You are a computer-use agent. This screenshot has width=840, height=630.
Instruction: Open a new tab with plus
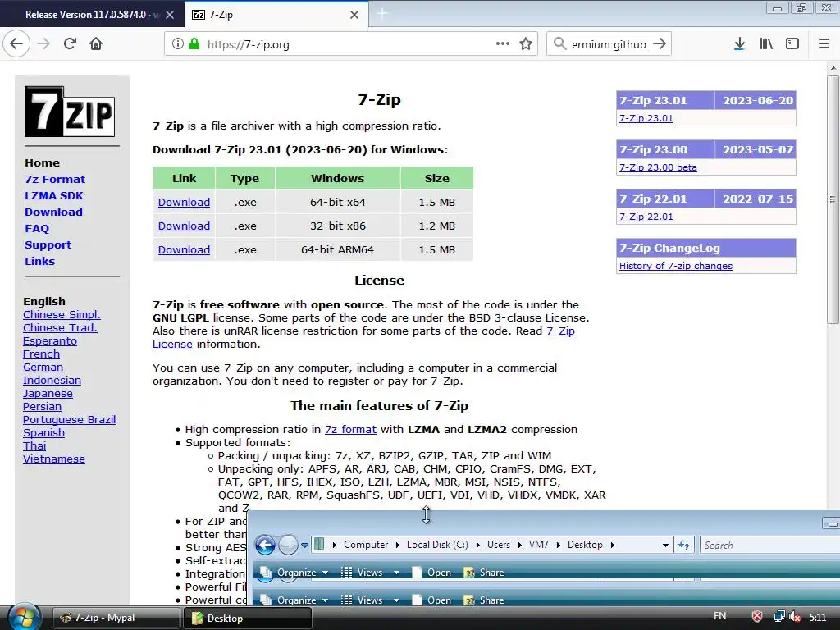pyautogui.click(x=382, y=14)
